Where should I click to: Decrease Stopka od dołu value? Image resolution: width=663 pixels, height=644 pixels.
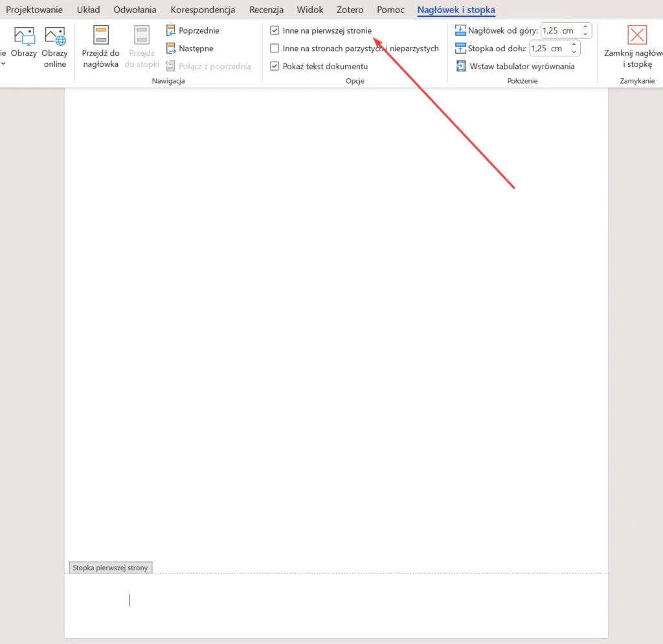tap(574, 52)
